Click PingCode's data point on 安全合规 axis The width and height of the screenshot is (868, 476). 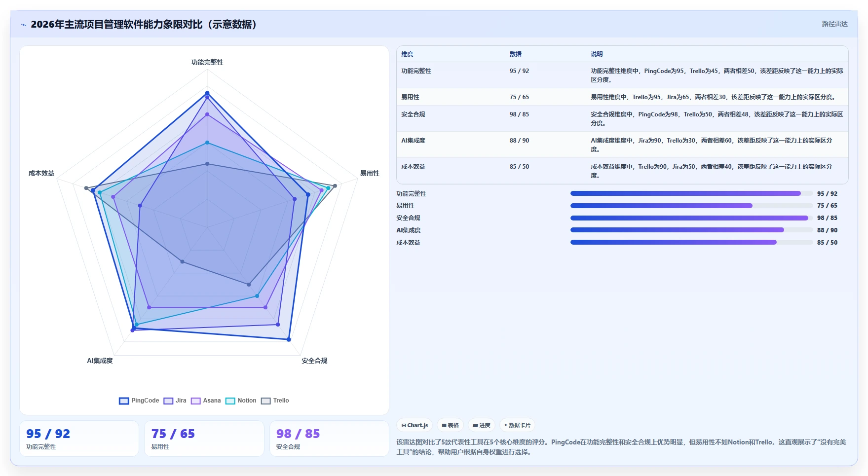(289, 339)
